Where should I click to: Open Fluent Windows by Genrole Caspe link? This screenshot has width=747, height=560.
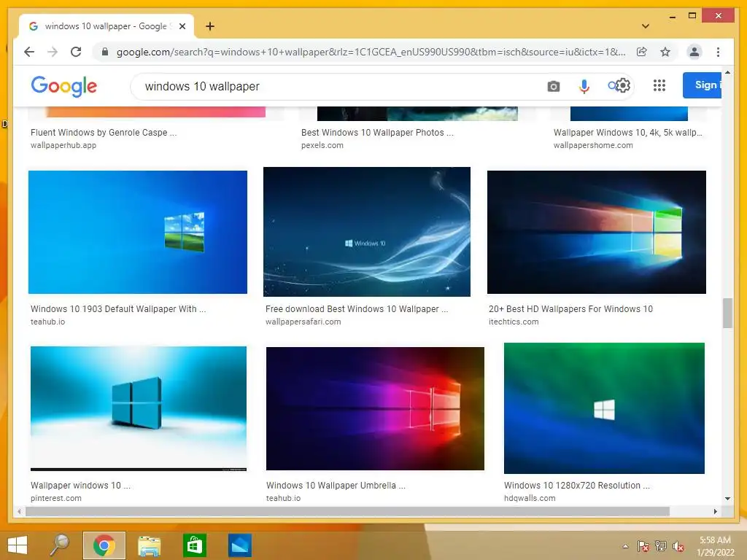tap(104, 133)
